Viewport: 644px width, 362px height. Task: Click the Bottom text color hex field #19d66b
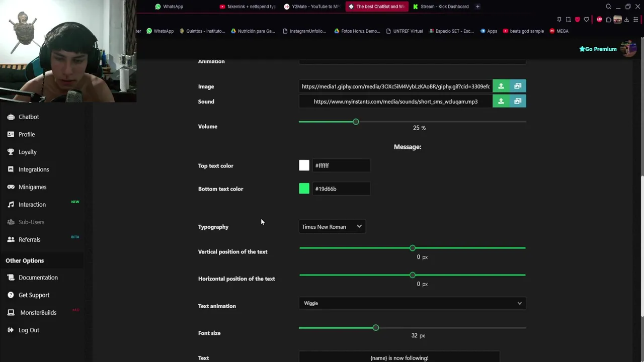click(x=341, y=189)
